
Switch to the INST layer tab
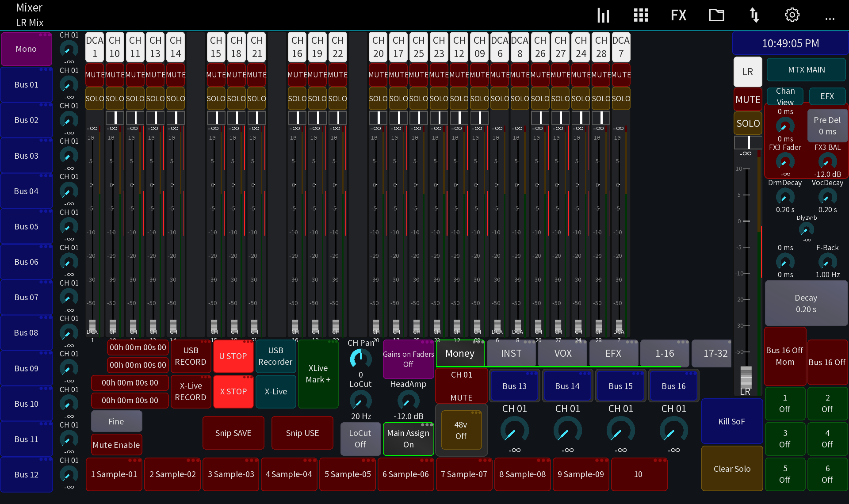(x=511, y=353)
